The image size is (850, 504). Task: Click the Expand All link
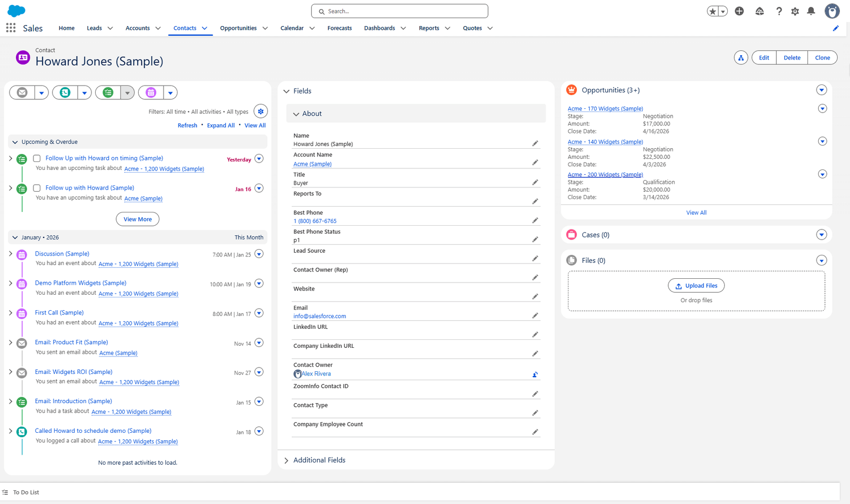(220, 126)
